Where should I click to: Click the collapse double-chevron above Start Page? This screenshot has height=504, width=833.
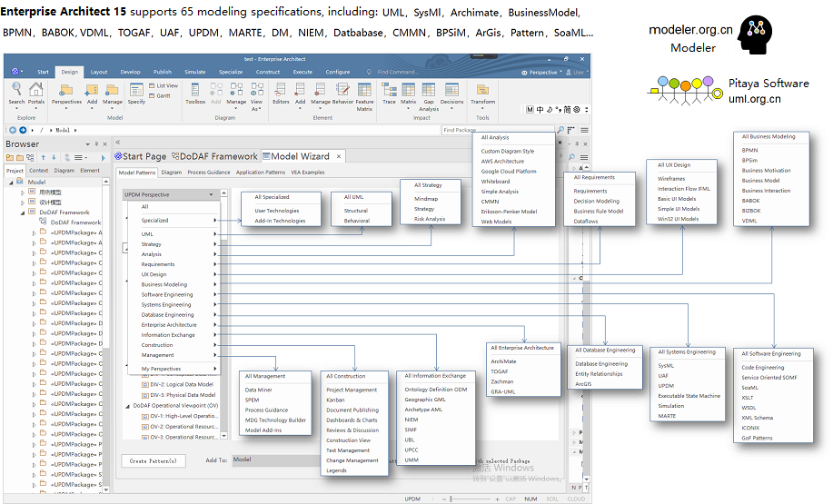(x=118, y=142)
